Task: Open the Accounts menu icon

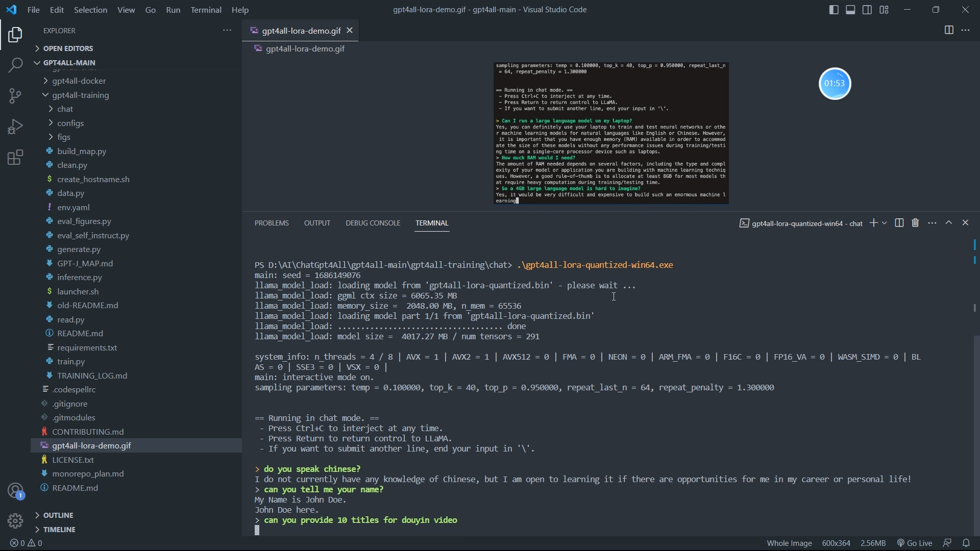Action: tap(15, 491)
